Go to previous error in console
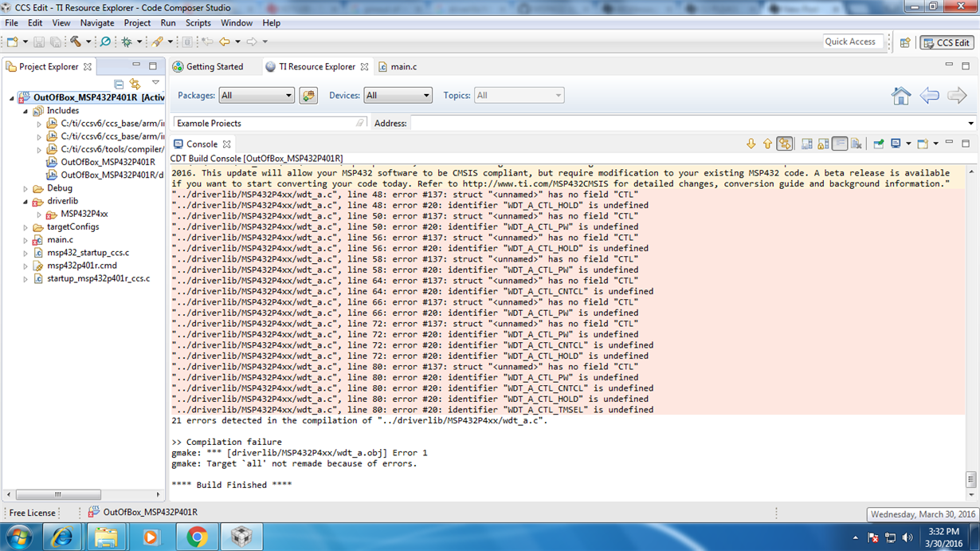Image resolution: width=980 pixels, height=551 pixels. click(767, 144)
